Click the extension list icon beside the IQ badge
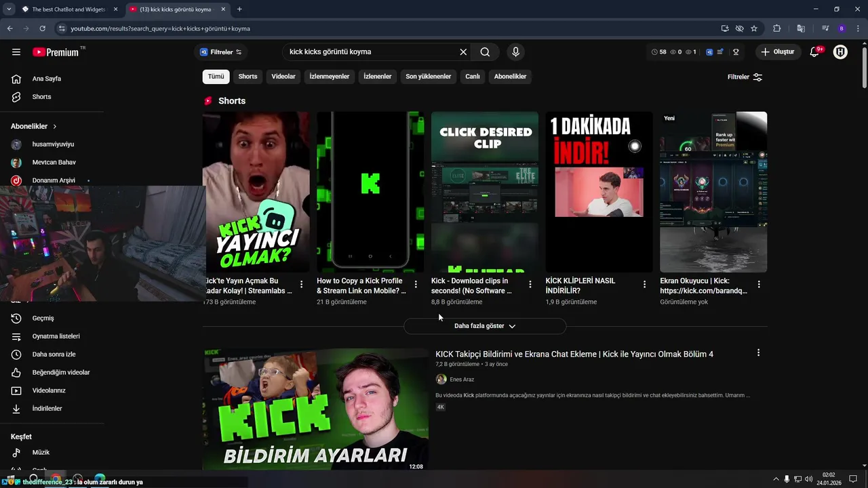Viewport: 868px width, 488px height. [x=719, y=52]
